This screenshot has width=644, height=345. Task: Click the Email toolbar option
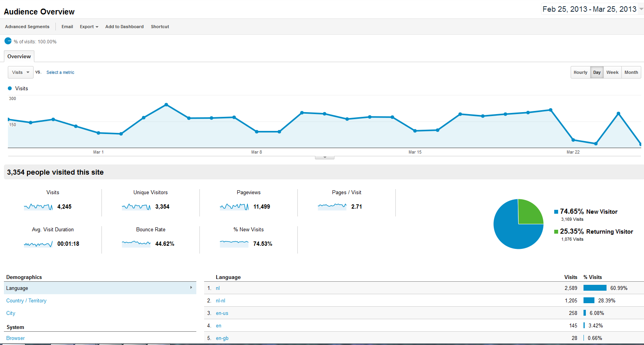67,27
